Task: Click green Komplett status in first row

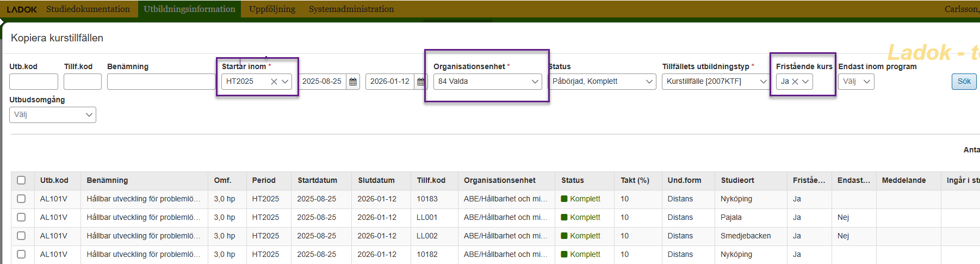Action: pos(585,199)
